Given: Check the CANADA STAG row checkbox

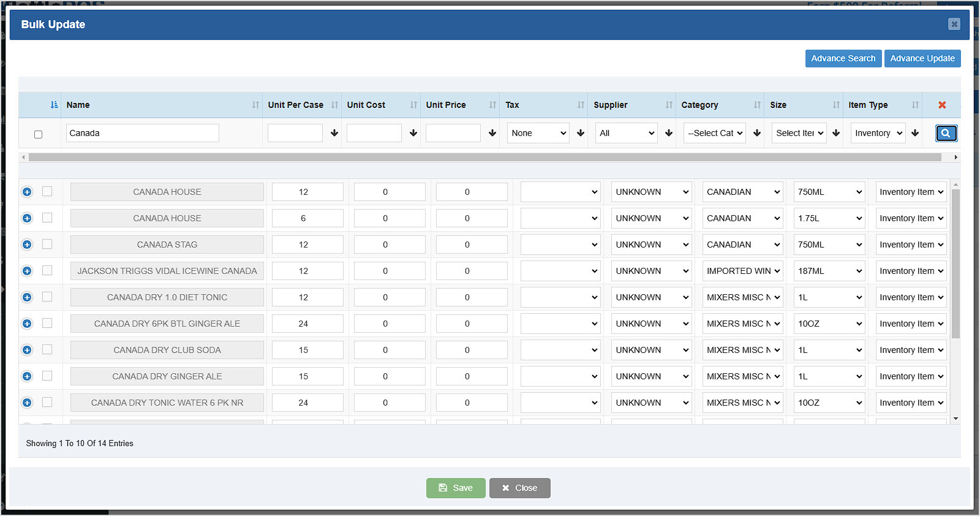Looking at the screenshot, I should pos(47,244).
